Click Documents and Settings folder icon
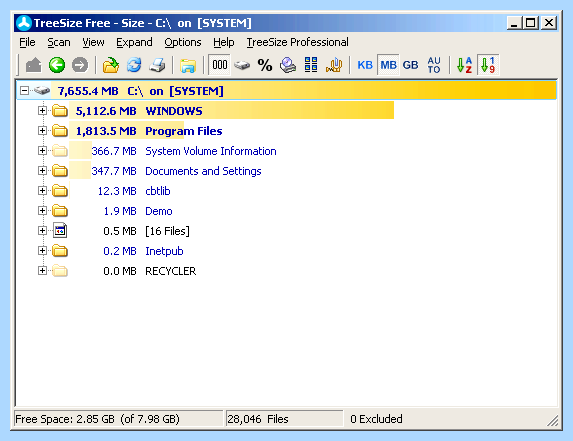Viewport: 573px width, 441px height. click(x=60, y=171)
